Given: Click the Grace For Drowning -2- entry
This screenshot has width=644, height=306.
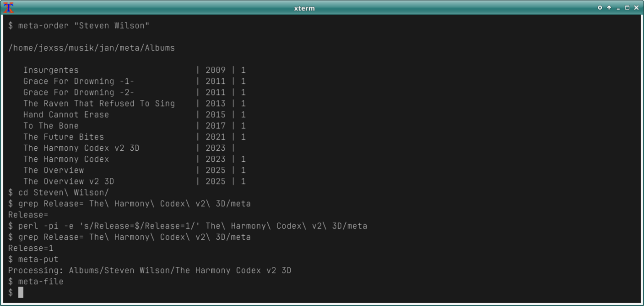Looking at the screenshot, I should pos(78,92).
